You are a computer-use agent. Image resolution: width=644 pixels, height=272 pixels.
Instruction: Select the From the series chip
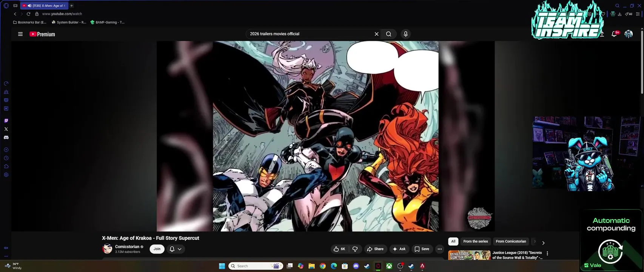(476, 241)
